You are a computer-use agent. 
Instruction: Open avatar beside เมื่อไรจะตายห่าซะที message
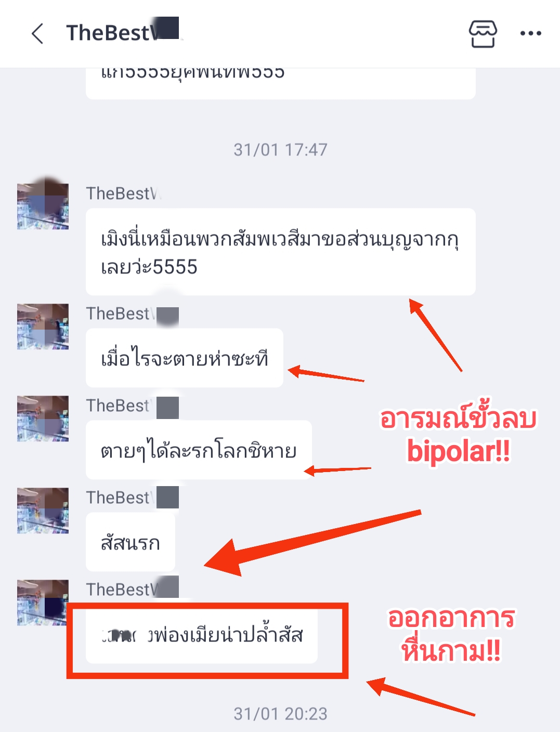[x=43, y=326]
